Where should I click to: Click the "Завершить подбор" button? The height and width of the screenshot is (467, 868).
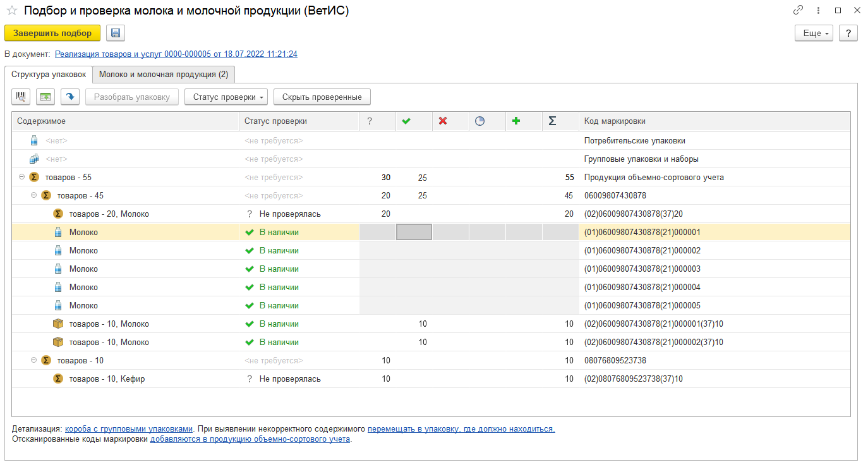[52, 33]
